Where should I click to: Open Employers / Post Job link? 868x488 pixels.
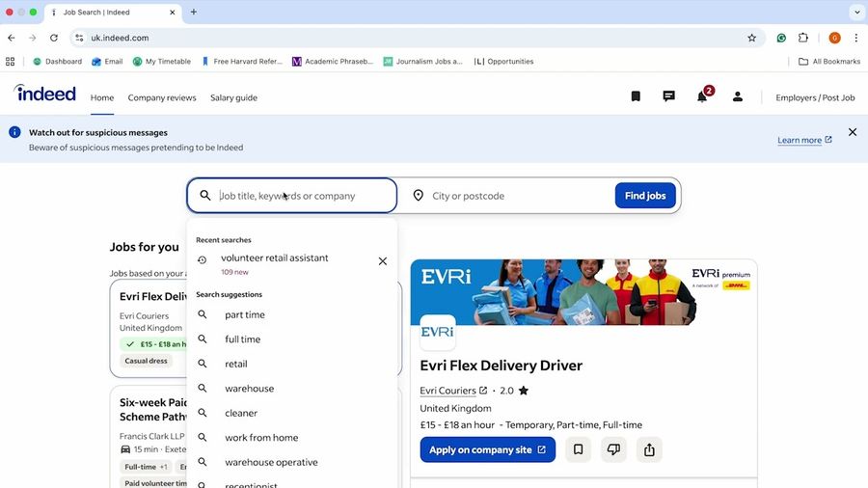(815, 97)
